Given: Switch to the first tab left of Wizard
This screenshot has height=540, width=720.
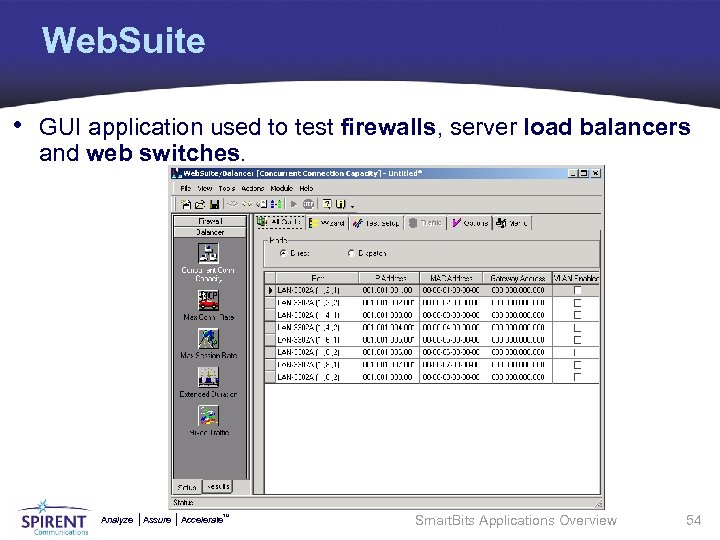Looking at the screenshot, I should pyautogui.click(x=280, y=222).
